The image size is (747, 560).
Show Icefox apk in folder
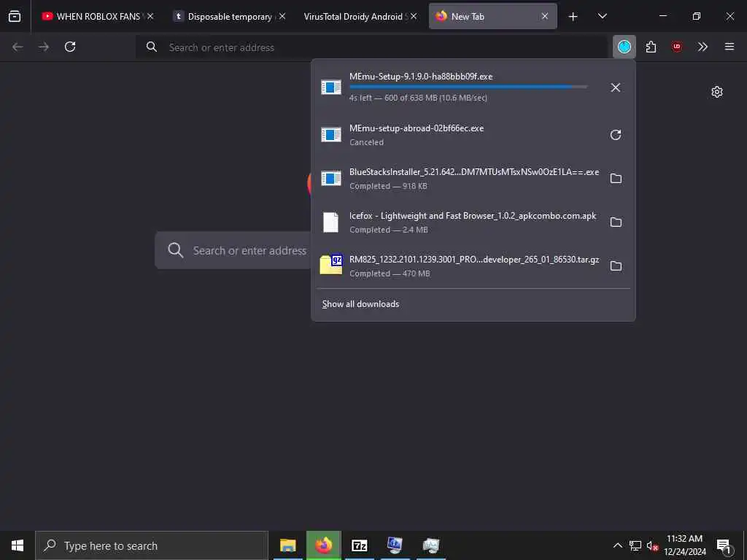click(x=616, y=222)
